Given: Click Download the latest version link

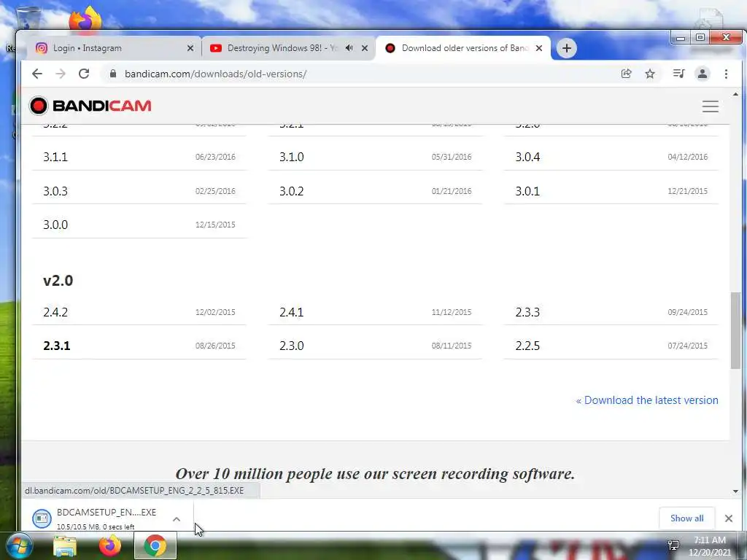Looking at the screenshot, I should [647, 400].
